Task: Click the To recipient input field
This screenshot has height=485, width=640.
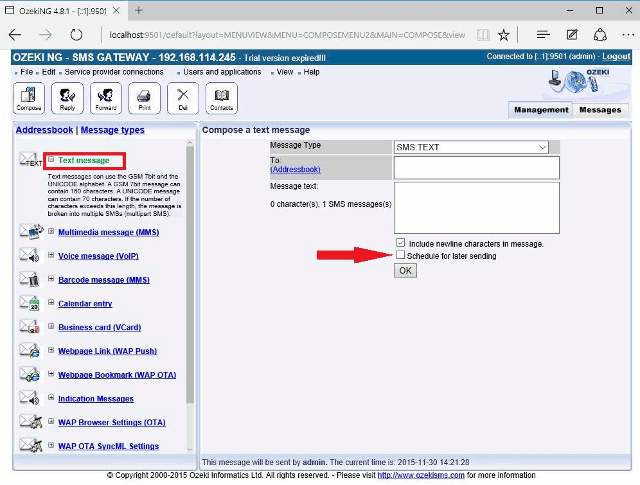Action: click(476, 167)
